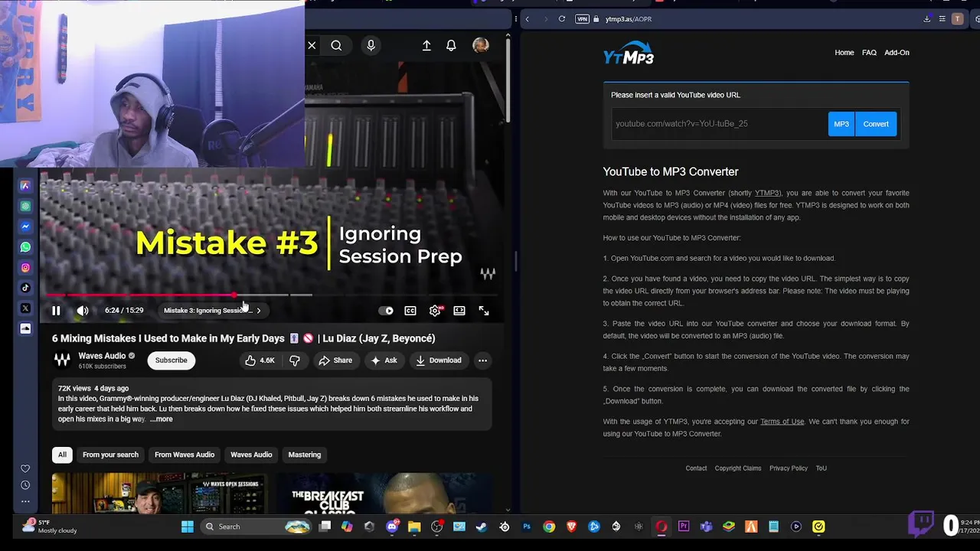Open WhatsApp in Opera sidebar
Viewport: 980px width, 551px height.
coord(25,247)
